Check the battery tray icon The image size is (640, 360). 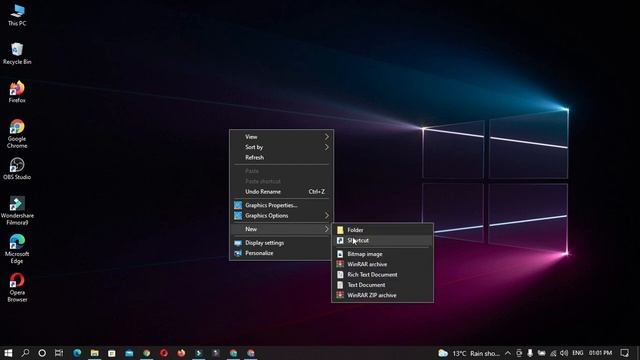tap(541, 353)
